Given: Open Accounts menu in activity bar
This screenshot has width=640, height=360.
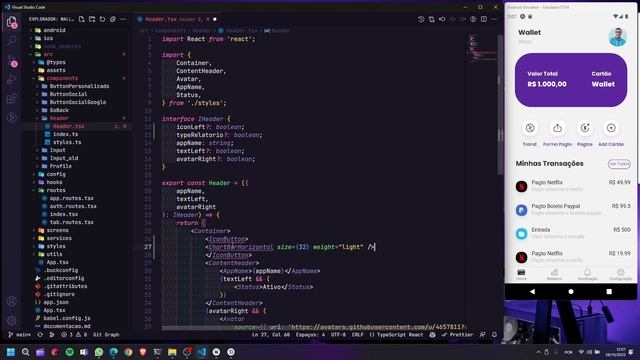Looking at the screenshot, I should point(12,301).
